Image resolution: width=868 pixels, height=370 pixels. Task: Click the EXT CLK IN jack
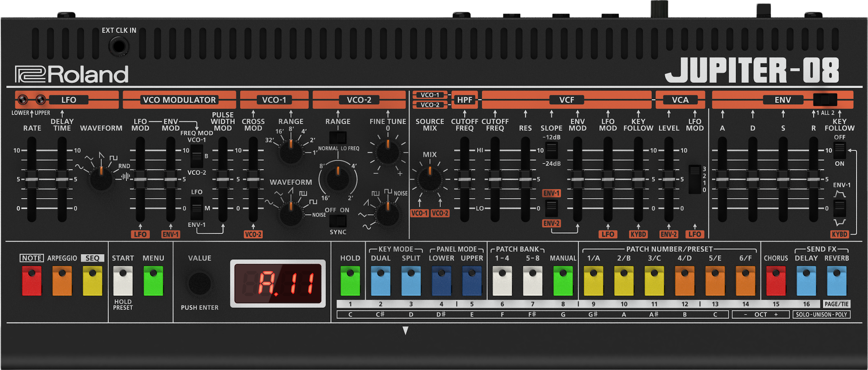pyautogui.click(x=118, y=46)
